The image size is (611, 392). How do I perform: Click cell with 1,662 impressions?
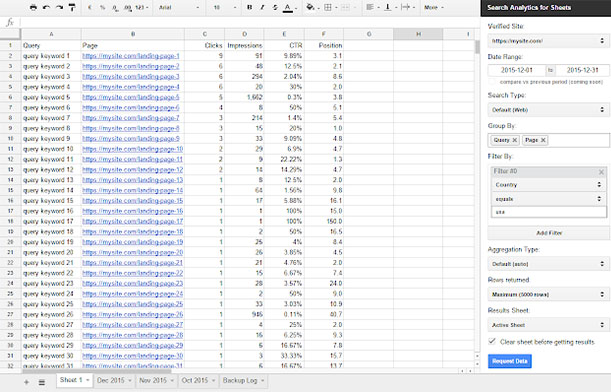point(245,97)
